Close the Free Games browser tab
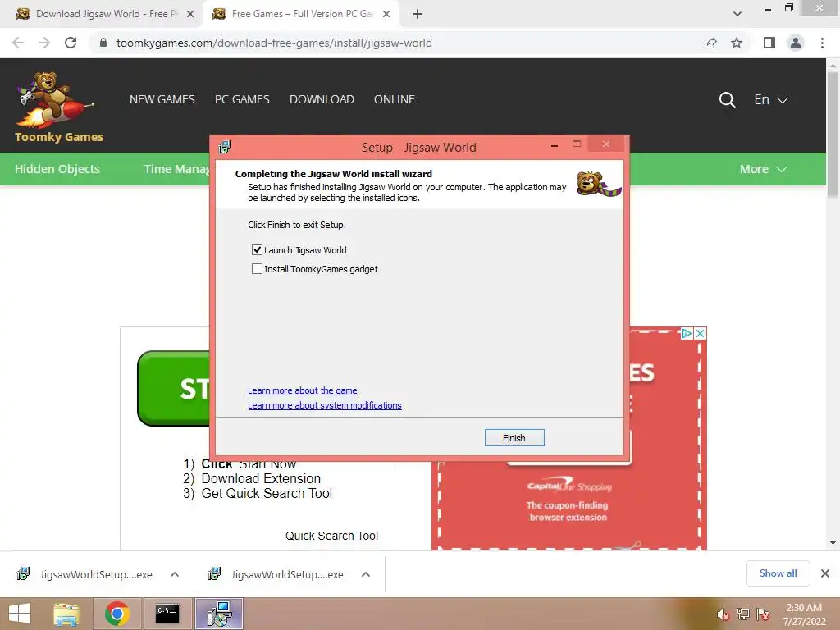 386,14
